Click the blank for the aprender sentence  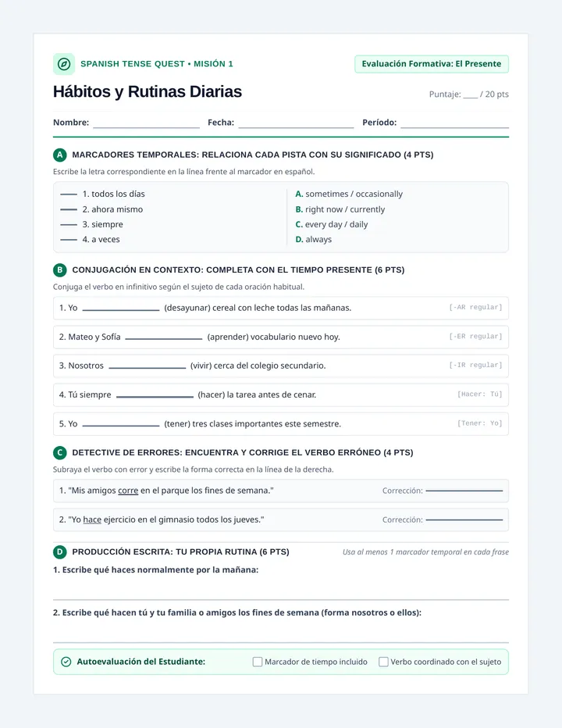[164, 338]
